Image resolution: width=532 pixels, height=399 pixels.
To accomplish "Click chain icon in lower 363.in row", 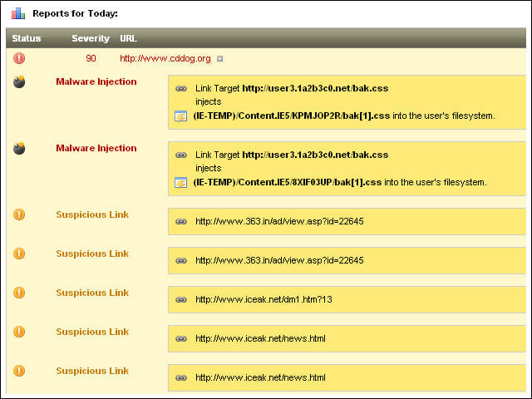I will (x=181, y=260).
